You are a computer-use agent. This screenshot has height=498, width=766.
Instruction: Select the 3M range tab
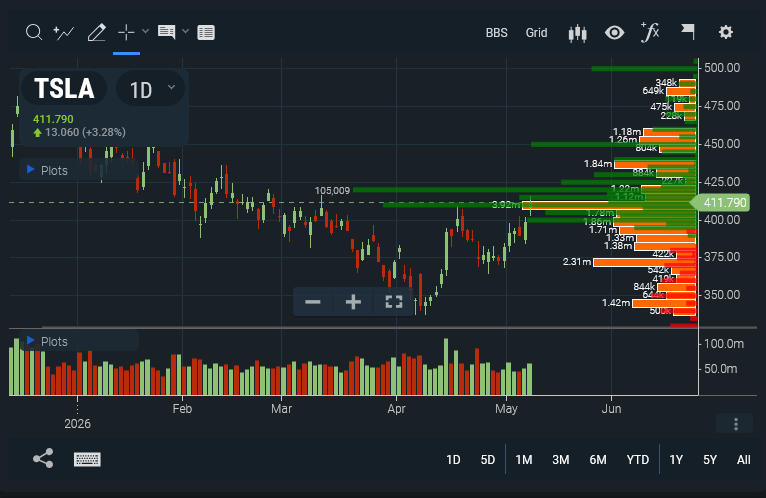[x=561, y=460]
